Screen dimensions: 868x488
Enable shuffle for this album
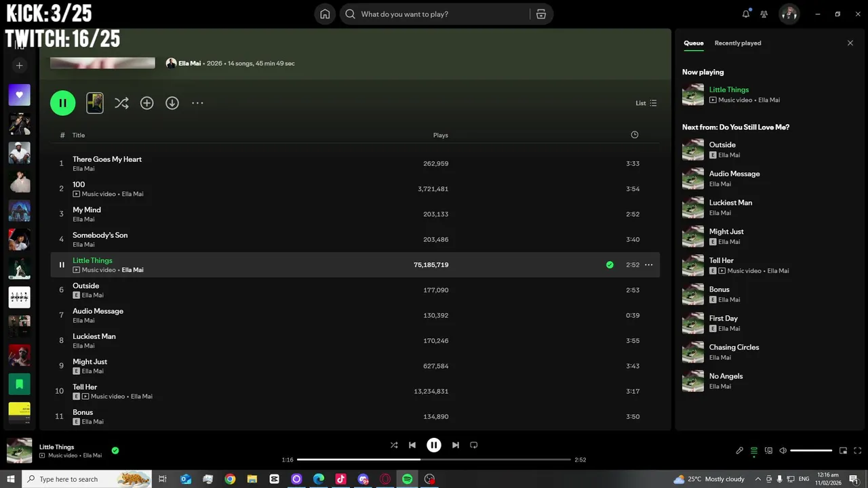click(x=121, y=103)
